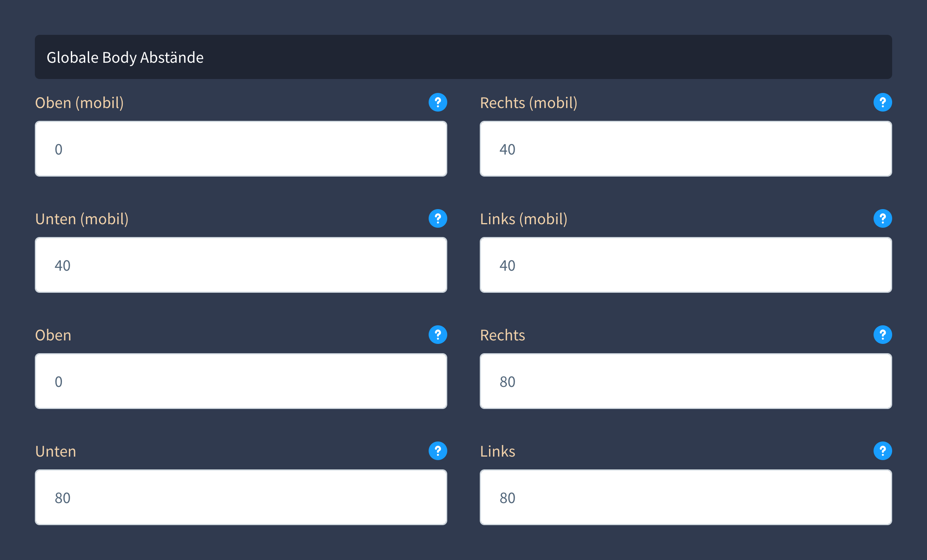Focus the Links desktop input field
Screen dimensions: 927x560
686,498
